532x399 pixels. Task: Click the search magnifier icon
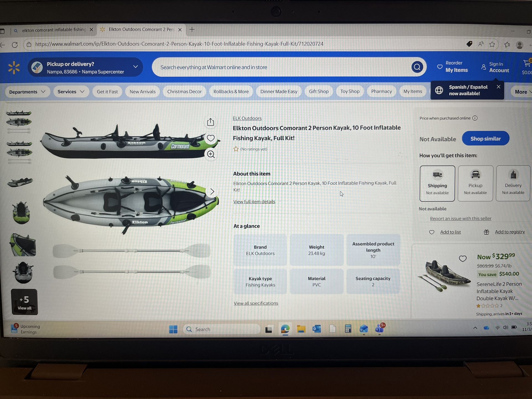coord(417,67)
